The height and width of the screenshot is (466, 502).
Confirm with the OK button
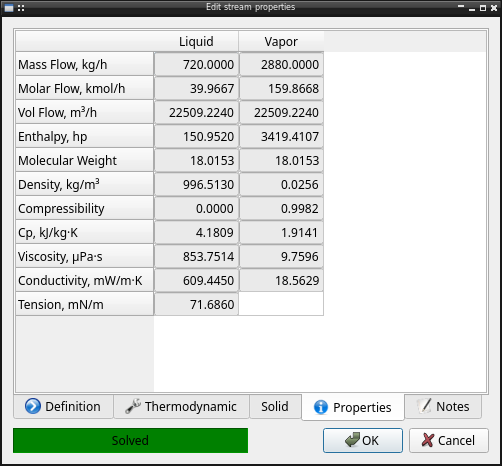pos(363,440)
